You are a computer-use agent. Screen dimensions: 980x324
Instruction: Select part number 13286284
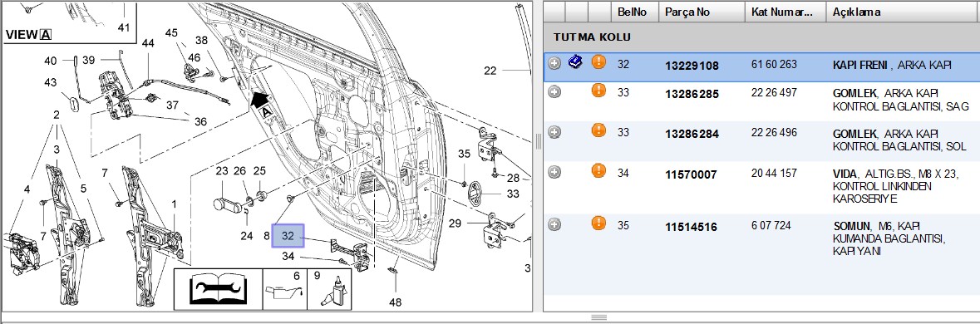pos(692,135)
